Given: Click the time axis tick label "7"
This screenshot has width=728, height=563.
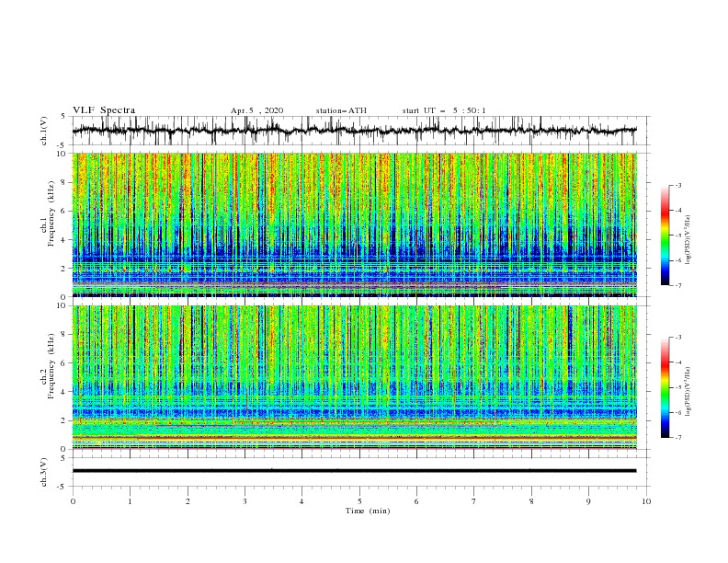Looking at the screenshot, I should [474, 501].
